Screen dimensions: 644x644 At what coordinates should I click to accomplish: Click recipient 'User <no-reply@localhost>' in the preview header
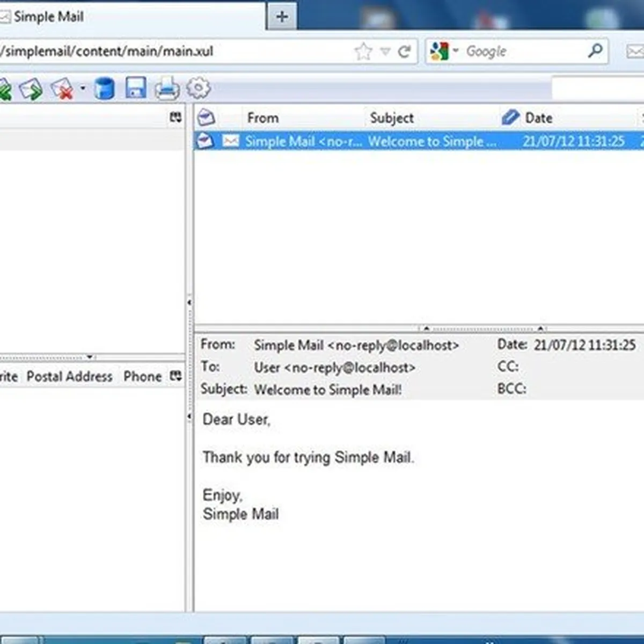(334, 368)
